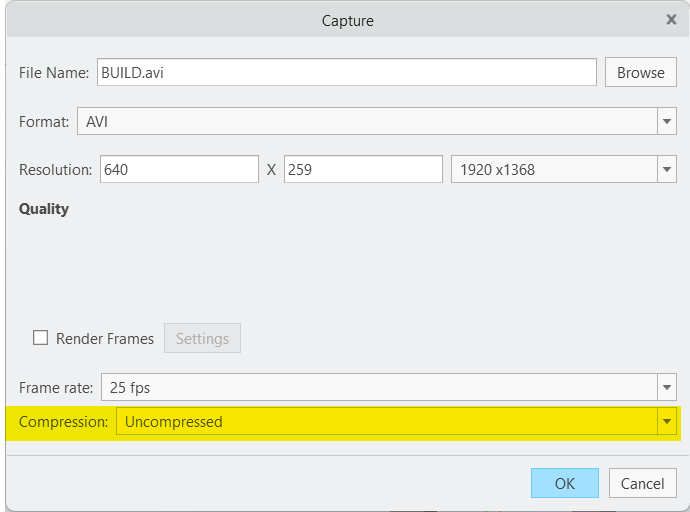Confirm the capture with OK

pos(564,483)
